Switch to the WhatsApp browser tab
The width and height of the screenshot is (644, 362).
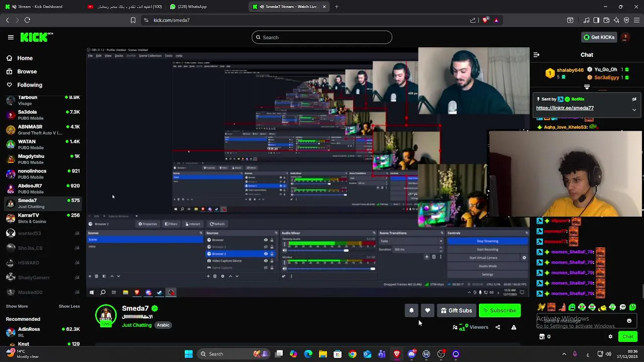click(x=207, y=7)
